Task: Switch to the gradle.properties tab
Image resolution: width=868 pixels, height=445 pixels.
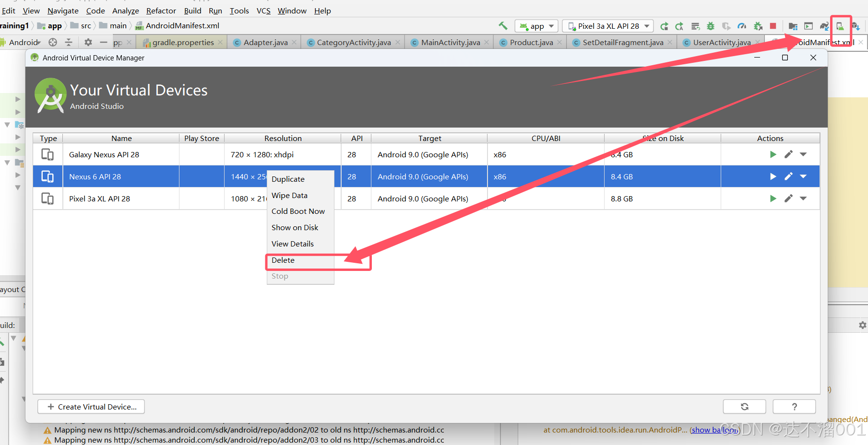Action: point(183,42)
